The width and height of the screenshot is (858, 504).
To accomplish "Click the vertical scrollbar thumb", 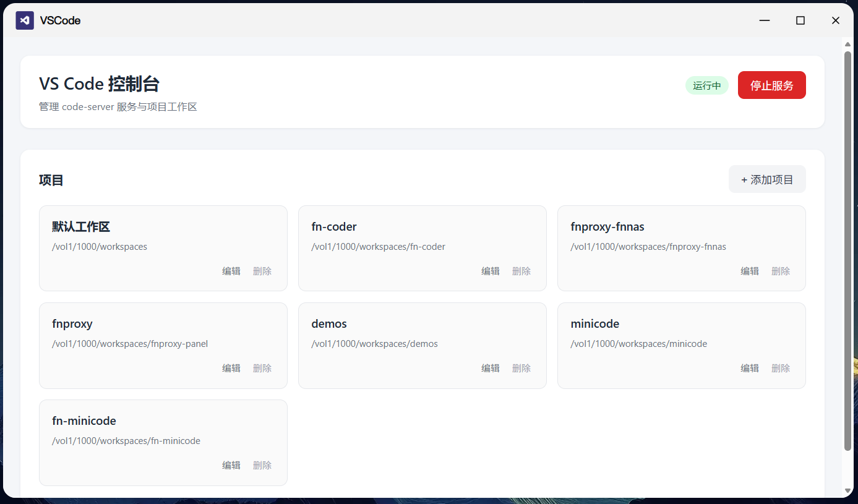I will pos(848,250).
